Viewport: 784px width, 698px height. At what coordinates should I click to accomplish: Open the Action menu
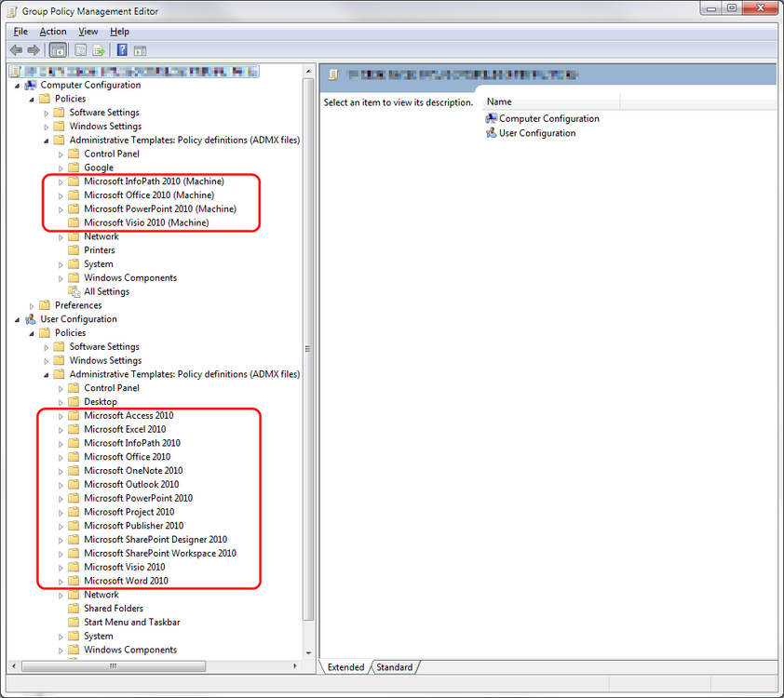53,32
